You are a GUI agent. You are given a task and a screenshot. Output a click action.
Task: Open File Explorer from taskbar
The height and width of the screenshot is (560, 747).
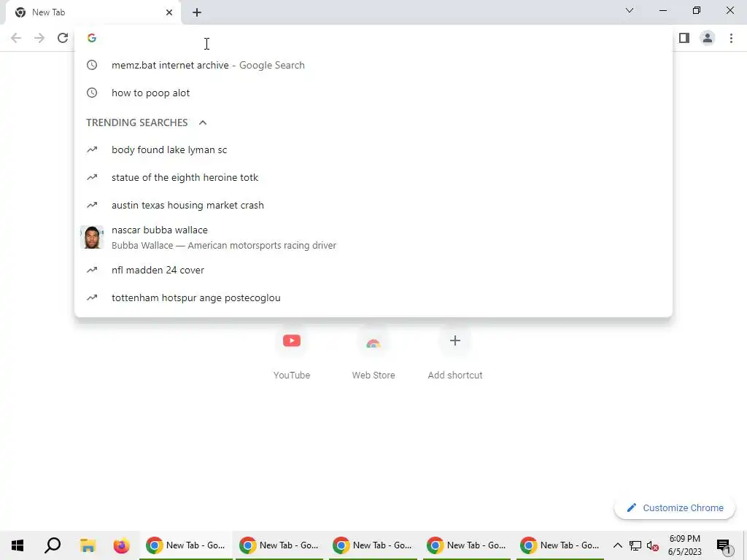pyautogui.click(x=88, y=545)
